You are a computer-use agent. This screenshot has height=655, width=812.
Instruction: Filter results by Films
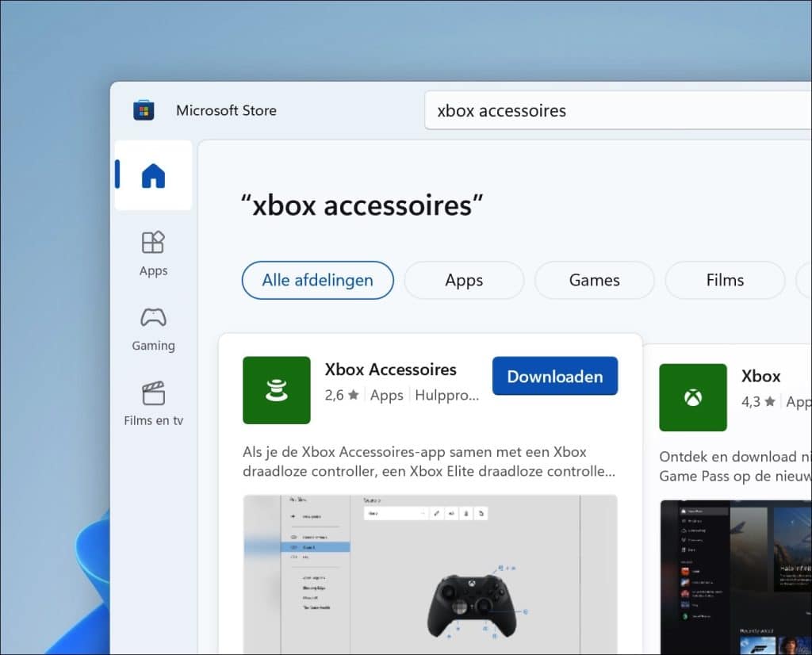tap(725, 280)
